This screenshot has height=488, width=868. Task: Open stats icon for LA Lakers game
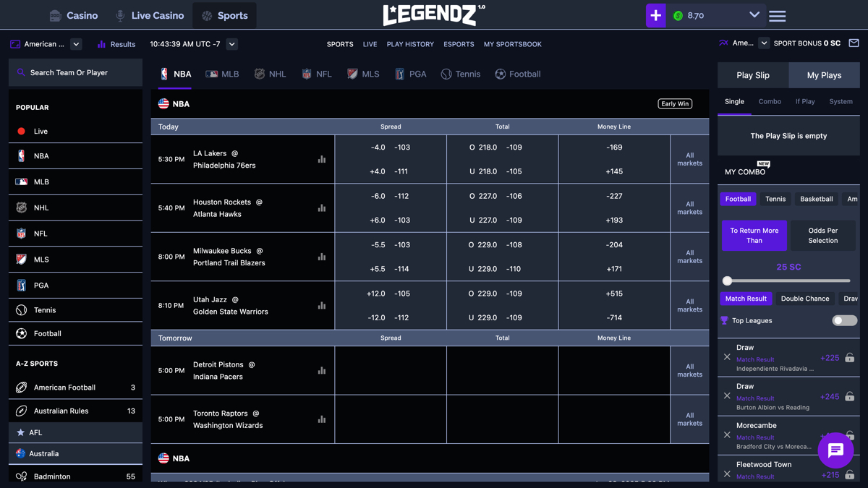(321, 159)
